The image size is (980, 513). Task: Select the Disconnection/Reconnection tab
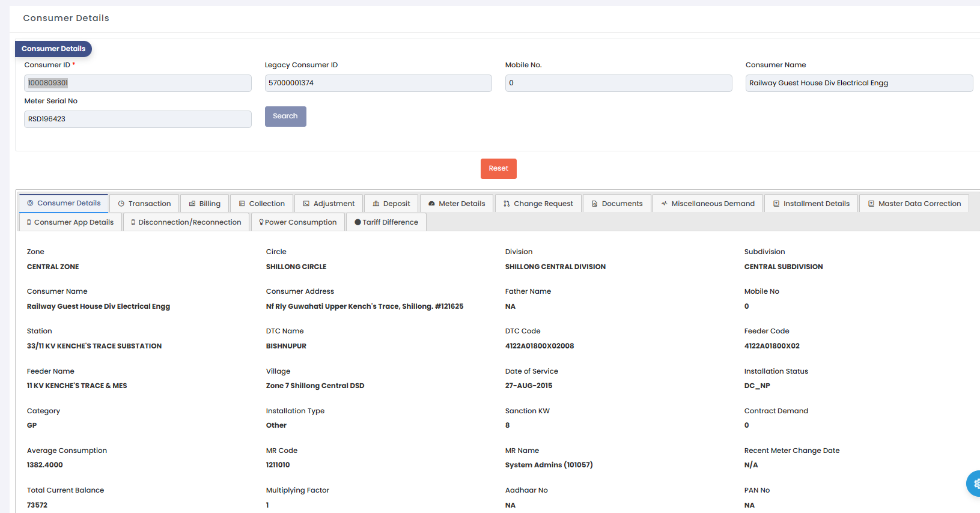186,222
